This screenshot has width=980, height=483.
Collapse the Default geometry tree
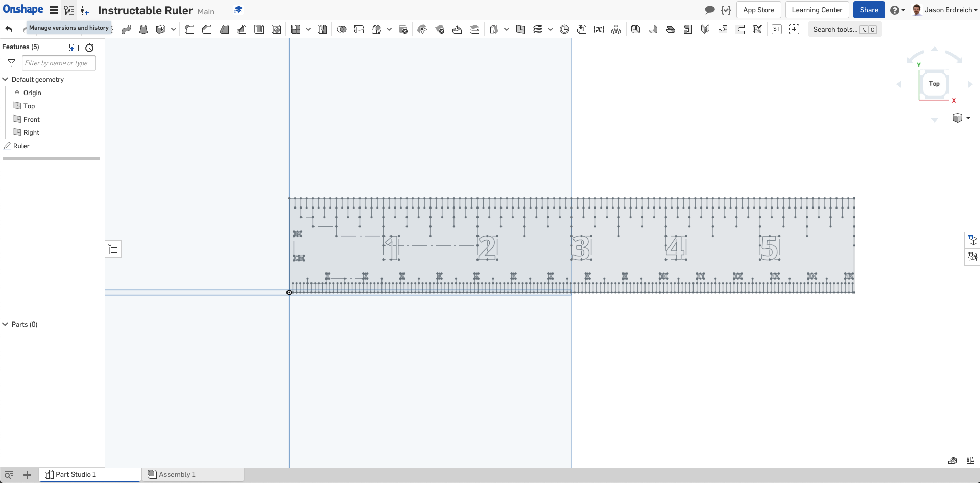(x=5, y=79)
